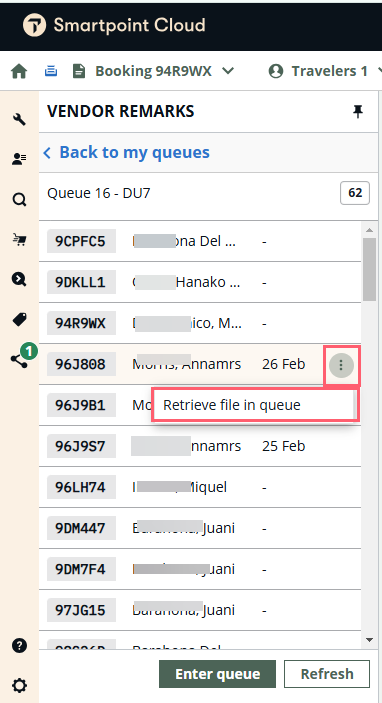
Task: Go Back to my queues
Action: pos(126,152)
